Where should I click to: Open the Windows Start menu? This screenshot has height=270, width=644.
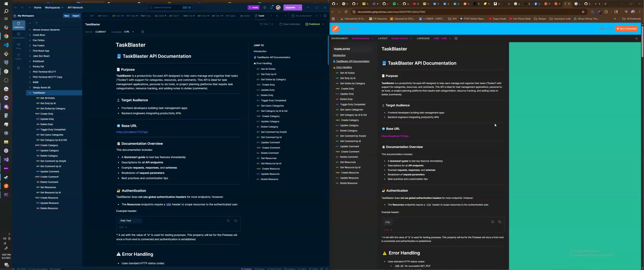point(6,4)
